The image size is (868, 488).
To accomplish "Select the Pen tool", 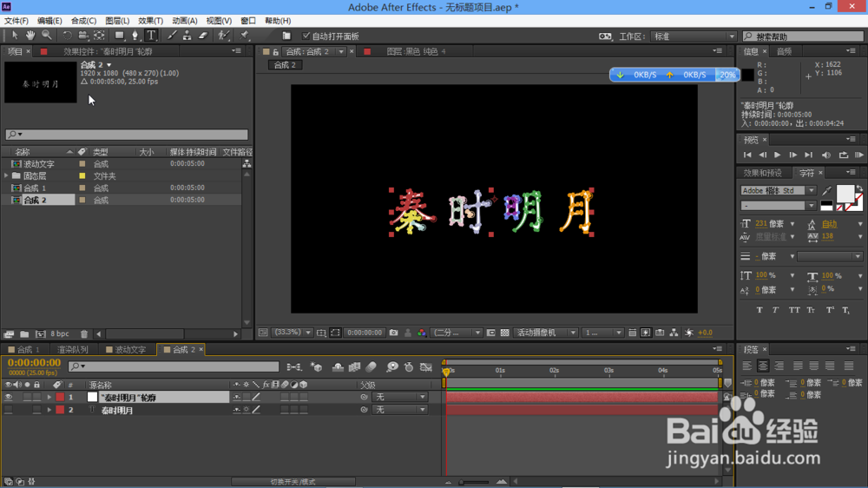I will [135, 36].
